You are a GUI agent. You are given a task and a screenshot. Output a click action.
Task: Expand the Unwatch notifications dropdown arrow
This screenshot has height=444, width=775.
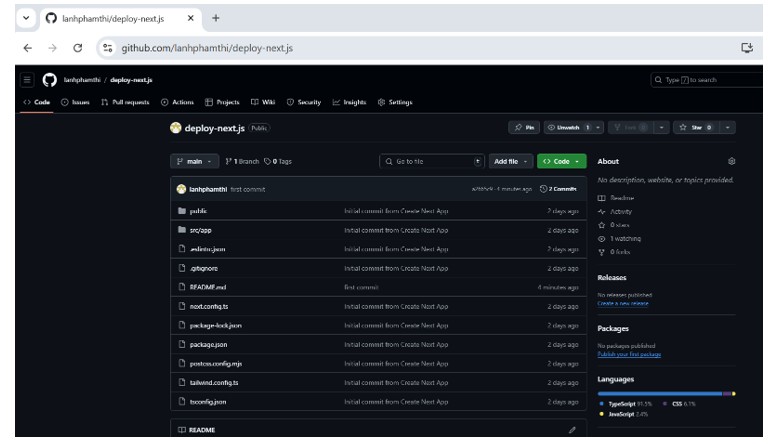click(598, 128)
